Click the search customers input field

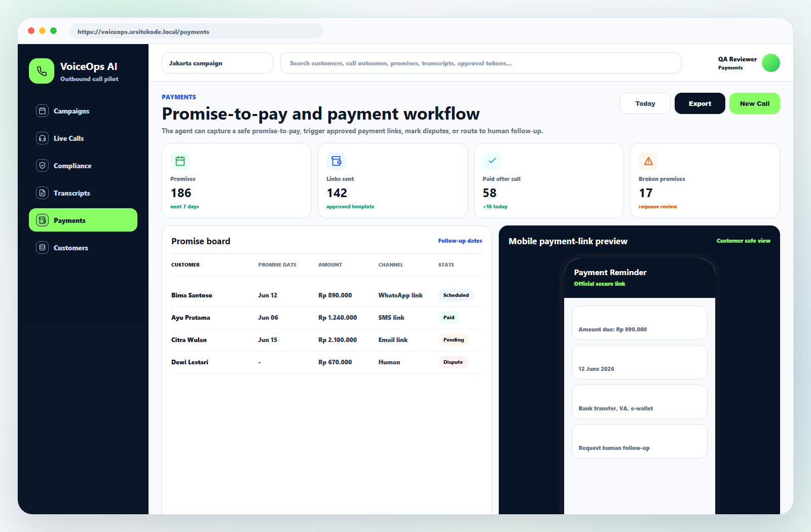481,63
